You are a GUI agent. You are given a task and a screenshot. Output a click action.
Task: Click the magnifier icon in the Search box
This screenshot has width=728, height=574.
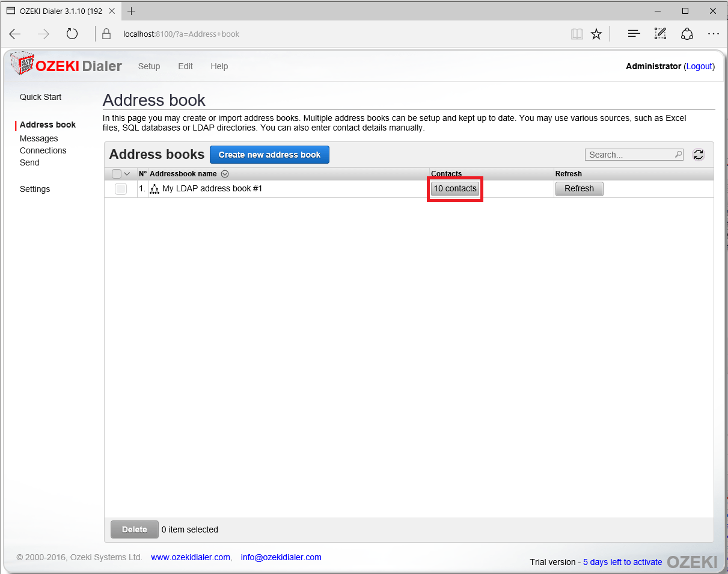[678, 155]
